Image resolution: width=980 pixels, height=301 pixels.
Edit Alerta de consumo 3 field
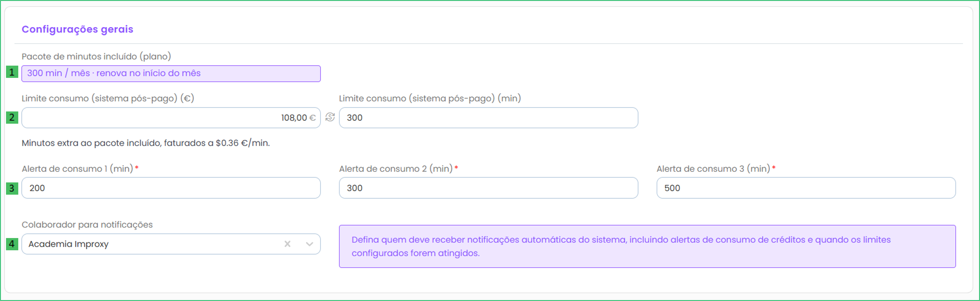[x=806, y=188]
